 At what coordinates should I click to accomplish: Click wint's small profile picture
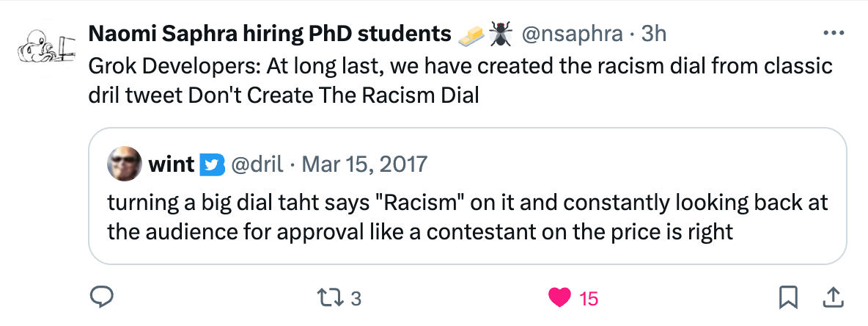pyautogui.click(x=125, y=164)
